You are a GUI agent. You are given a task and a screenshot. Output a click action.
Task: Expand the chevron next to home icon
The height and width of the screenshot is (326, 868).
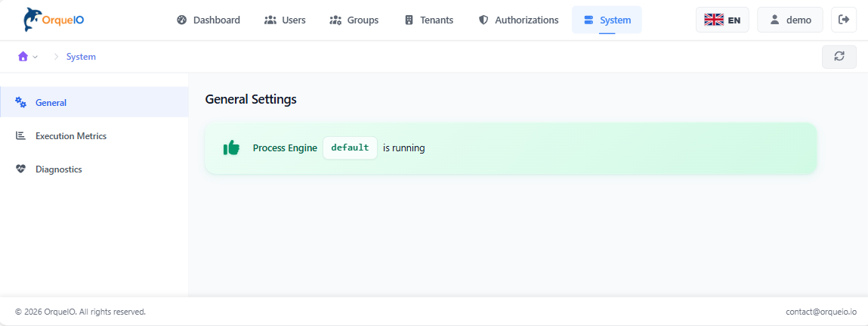point(36,57)
